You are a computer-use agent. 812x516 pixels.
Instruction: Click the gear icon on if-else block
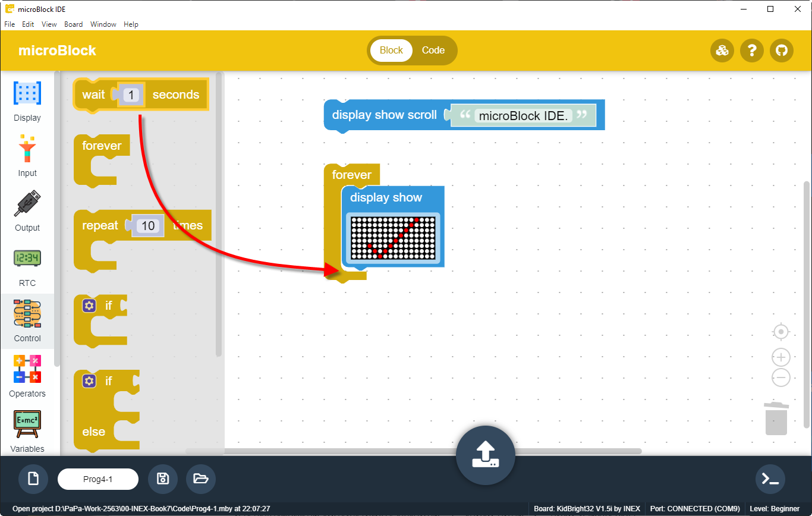(89, 380)
